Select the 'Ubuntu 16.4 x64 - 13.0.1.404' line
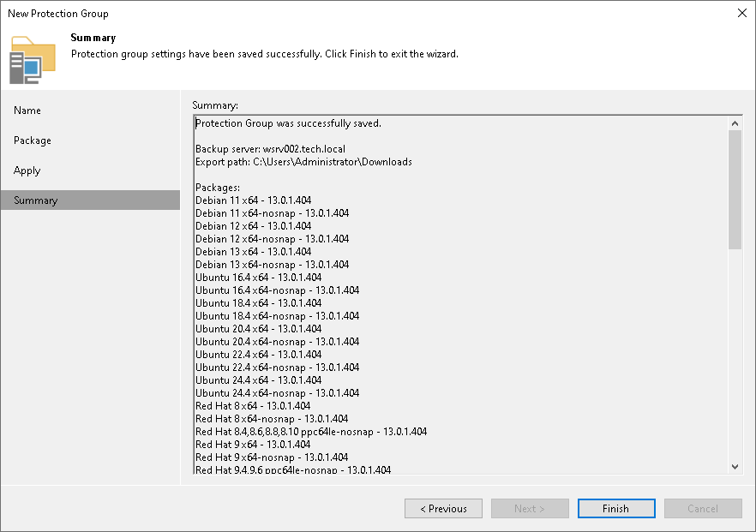 coord(259,278)
